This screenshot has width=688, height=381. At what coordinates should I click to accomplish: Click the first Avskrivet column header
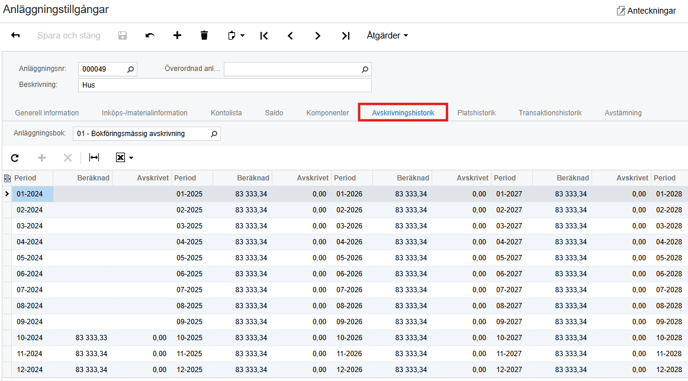(142, 178)
